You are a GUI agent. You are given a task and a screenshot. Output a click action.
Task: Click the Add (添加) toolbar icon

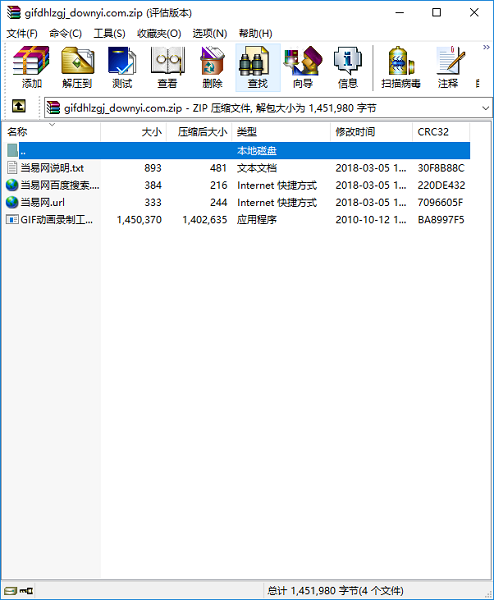coord(31,68)
